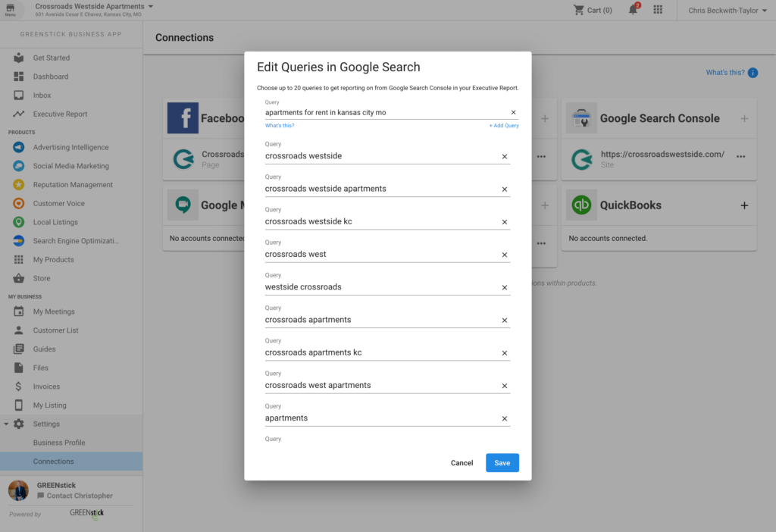Add a QuickBooks connection with plus icon
The width and height of the screenshot is (776, 532).
click(744, 205)
